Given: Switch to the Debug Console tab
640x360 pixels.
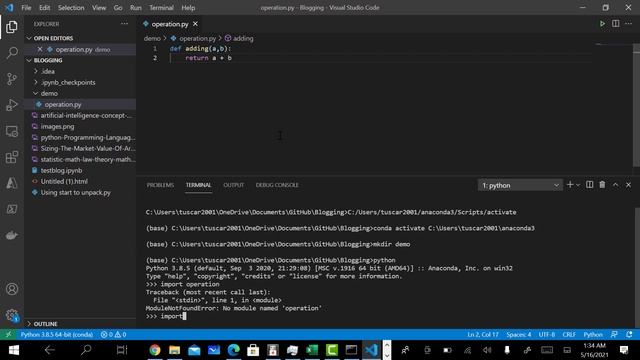Looking at the screenshot, I should (277, 185).
